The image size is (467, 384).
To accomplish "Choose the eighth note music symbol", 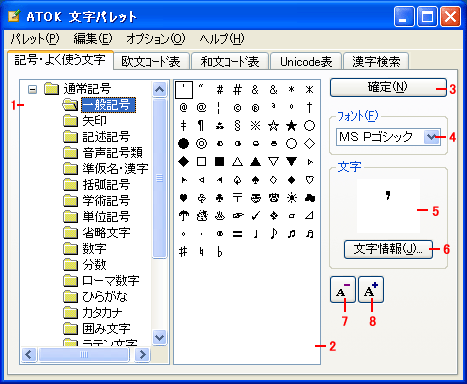I will (274, 234).
